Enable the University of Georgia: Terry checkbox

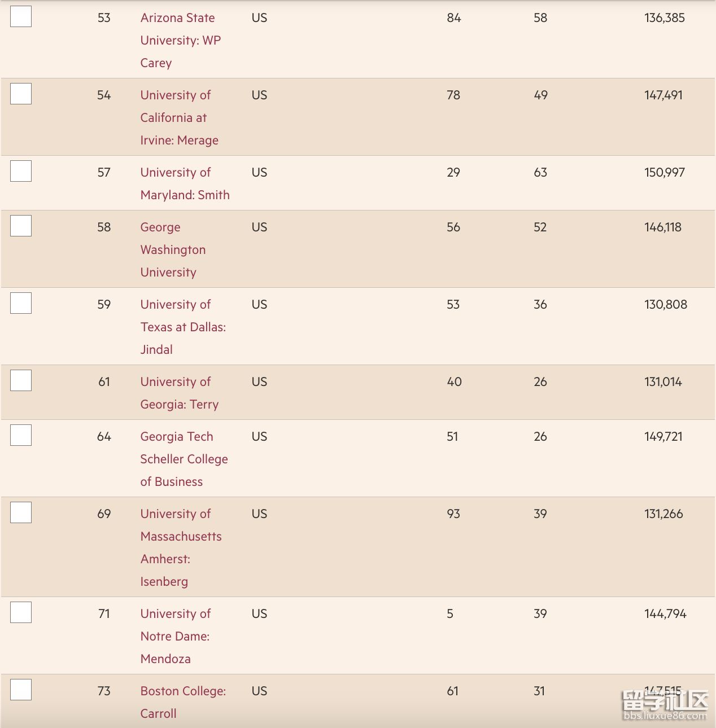click(x=21, y=381)
